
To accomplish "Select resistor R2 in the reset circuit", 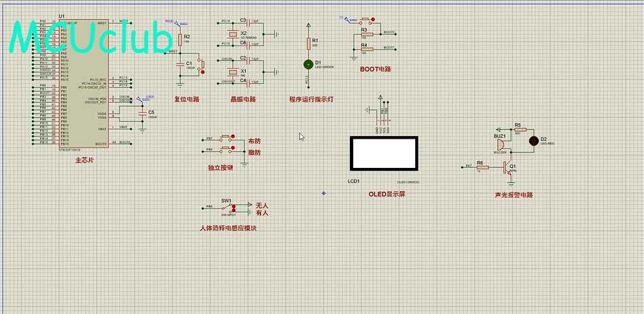I will [x=180, y=40].
